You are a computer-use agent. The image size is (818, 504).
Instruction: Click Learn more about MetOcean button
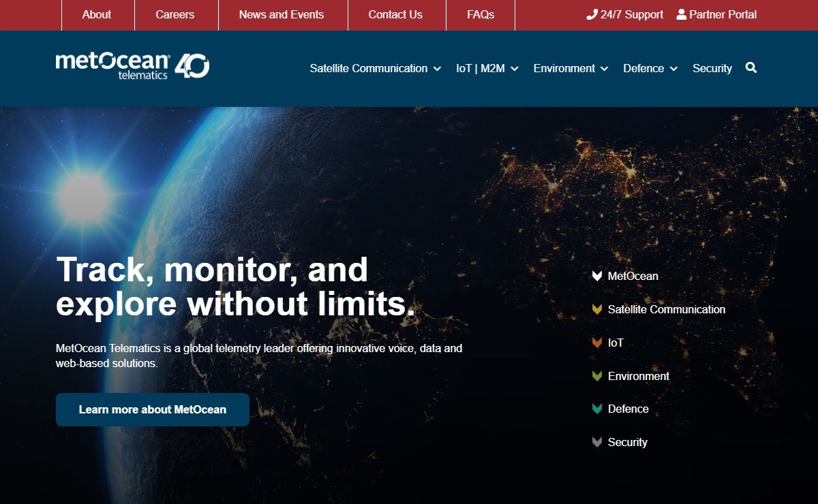[153, 409]
